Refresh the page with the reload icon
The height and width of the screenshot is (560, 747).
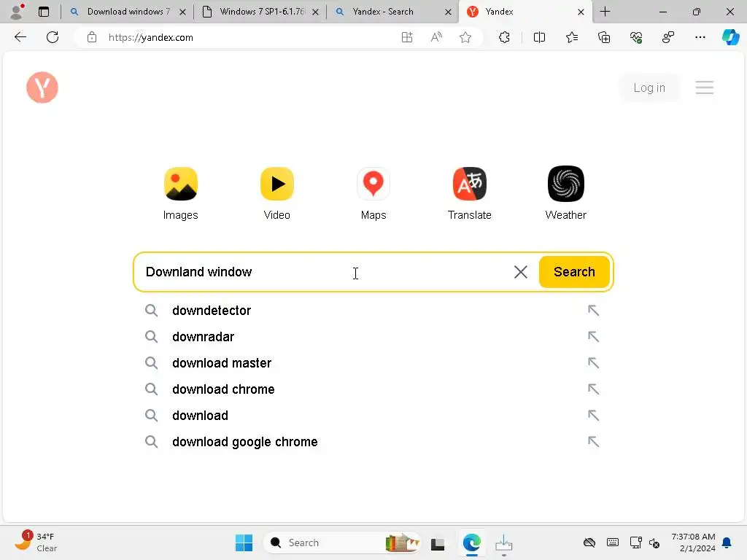click(x=53, y=37)
